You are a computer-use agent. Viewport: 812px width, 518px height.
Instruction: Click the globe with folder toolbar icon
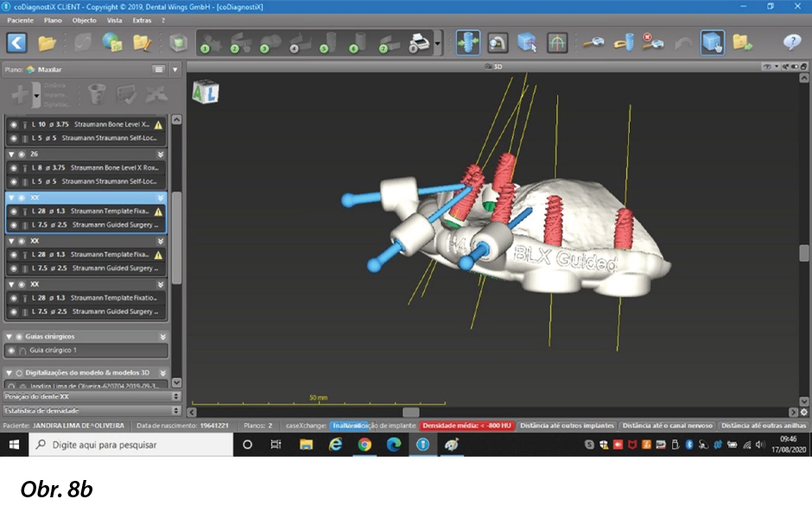click(111, 43)
